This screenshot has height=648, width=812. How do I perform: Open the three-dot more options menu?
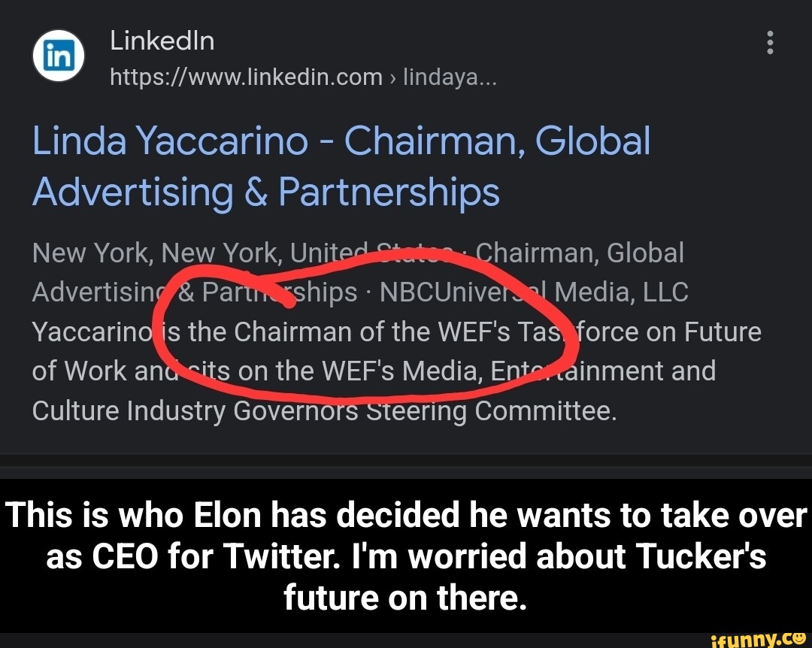769,42
